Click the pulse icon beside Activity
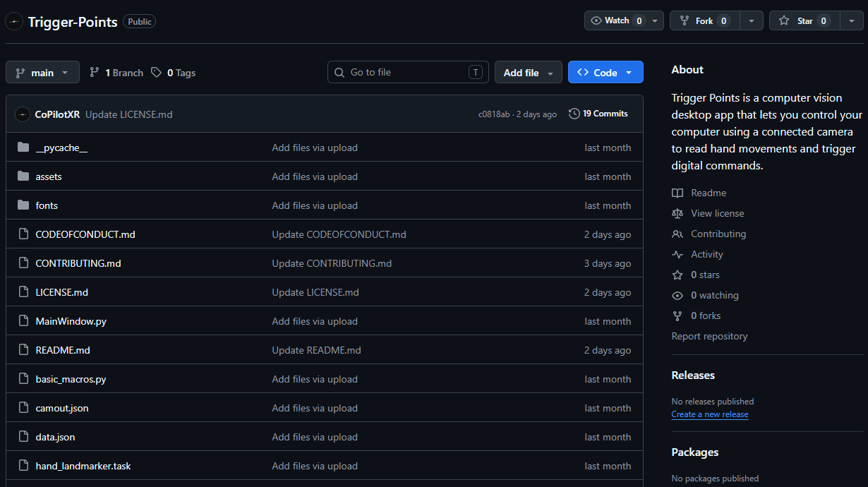The height and width of the screenshot is (487, 868). point(677,254)
